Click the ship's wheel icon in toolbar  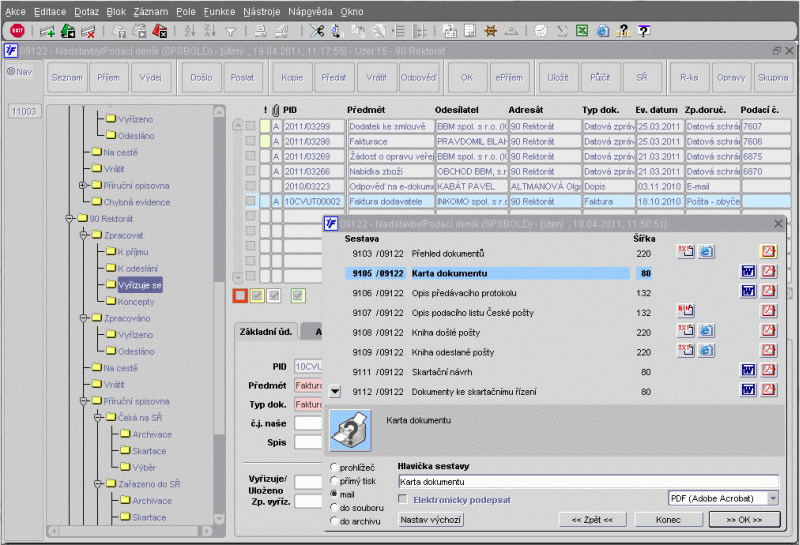[x=490, y=31]
